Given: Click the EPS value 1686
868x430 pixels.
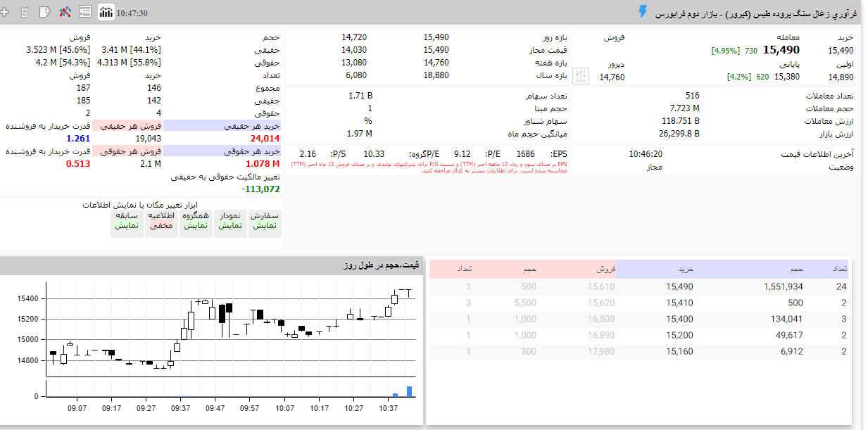Looking at the screenshot, I should click(525, 154).
